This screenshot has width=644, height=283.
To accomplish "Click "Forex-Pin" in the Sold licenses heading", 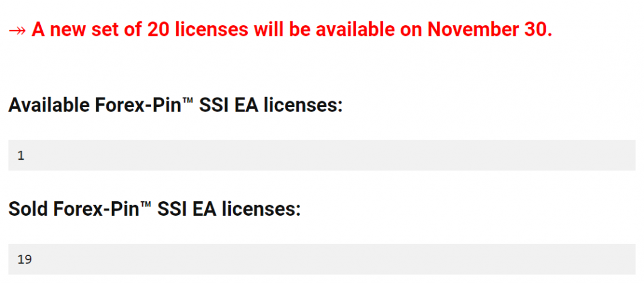I will click(x=97, y=209).
